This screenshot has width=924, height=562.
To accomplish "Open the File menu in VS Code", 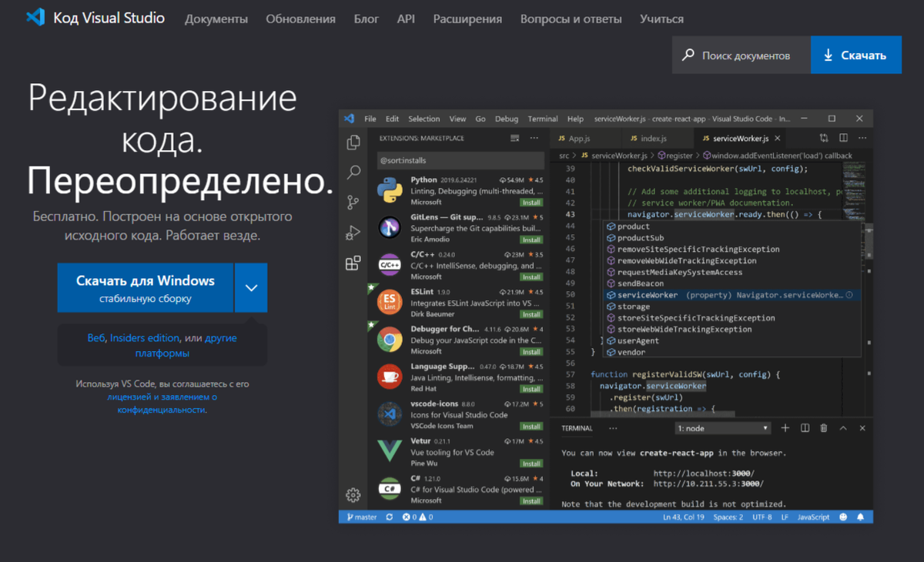I will tap(370, 119).
